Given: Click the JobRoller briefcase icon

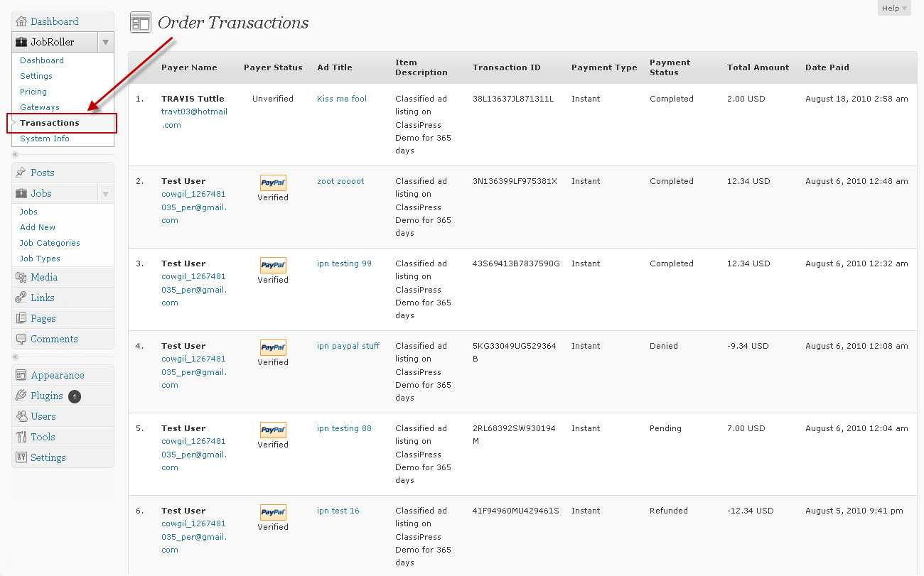Looking at the screenshot, I should 21,42.
